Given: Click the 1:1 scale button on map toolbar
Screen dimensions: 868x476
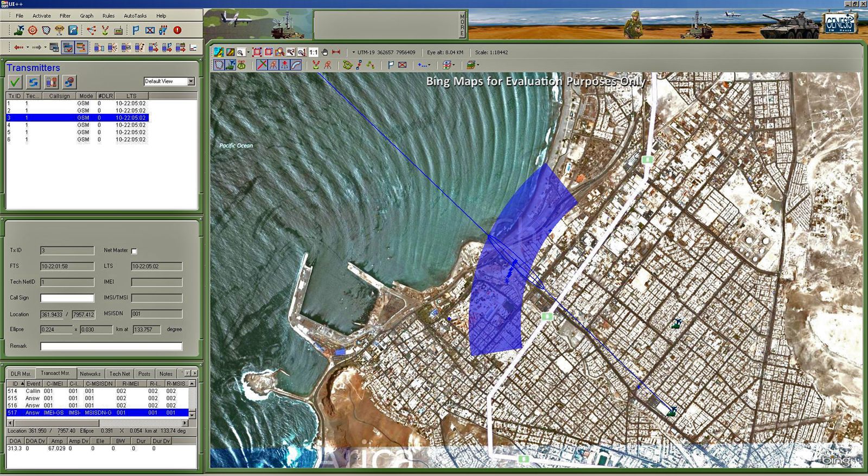Looking at the screenshot, I should point(314,52).
